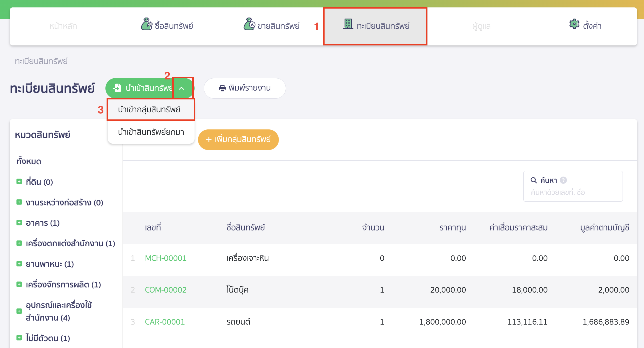Click the magnifying glass search icon

(534, 180)
